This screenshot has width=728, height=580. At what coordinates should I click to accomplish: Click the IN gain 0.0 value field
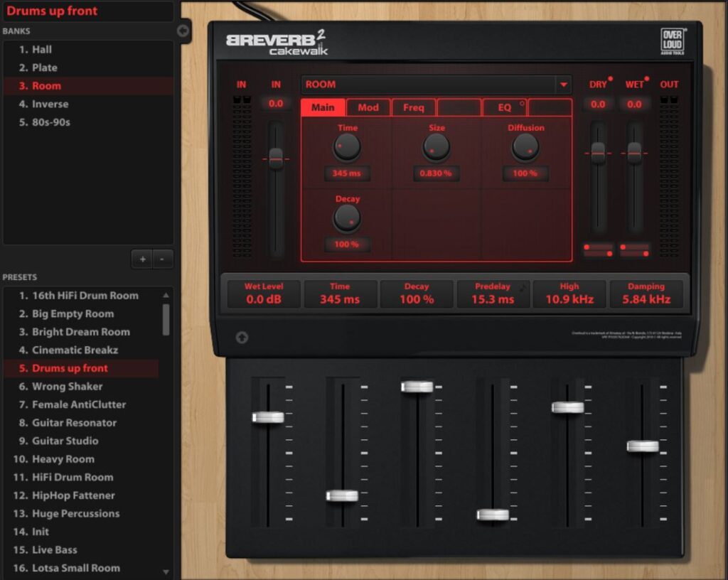coord(276,104)
